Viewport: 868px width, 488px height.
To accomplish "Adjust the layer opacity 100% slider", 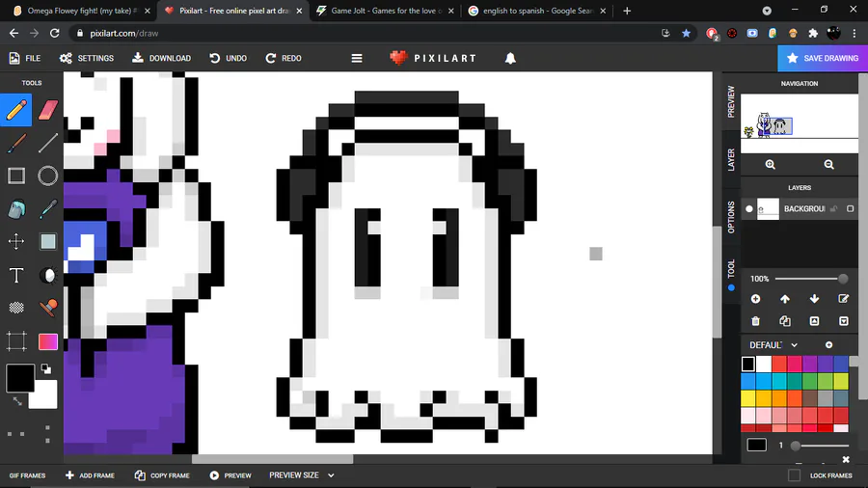I will (811, 279).
